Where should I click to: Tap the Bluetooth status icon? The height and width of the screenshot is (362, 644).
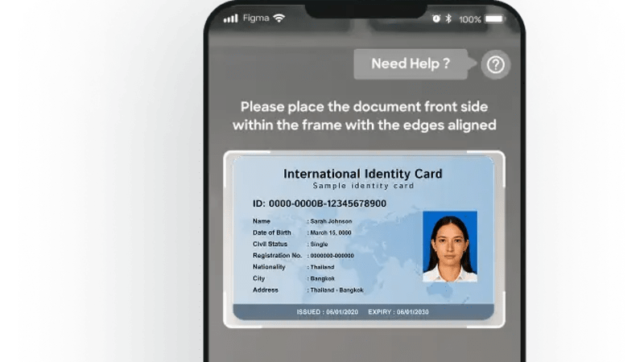(448, 19)
